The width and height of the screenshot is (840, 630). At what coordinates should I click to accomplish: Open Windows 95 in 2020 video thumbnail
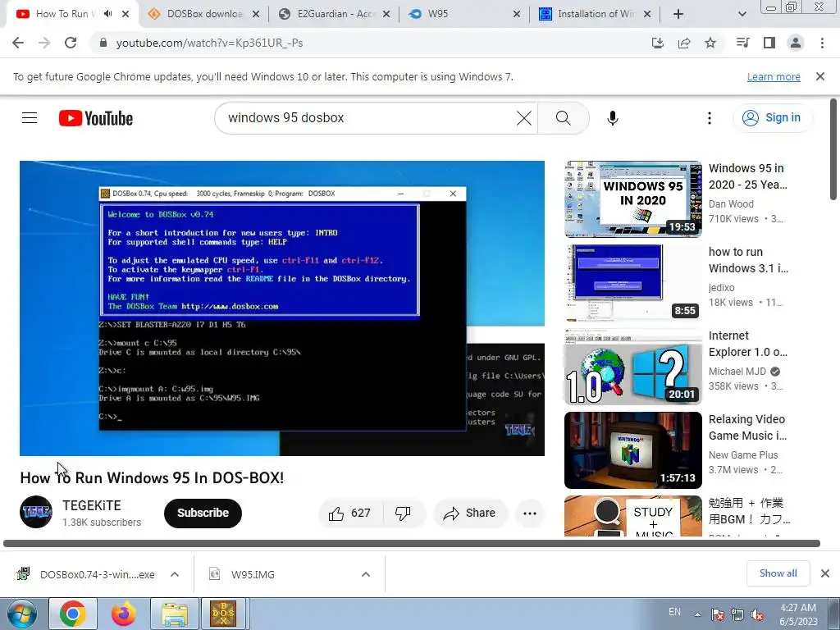[x=633, y=199]
